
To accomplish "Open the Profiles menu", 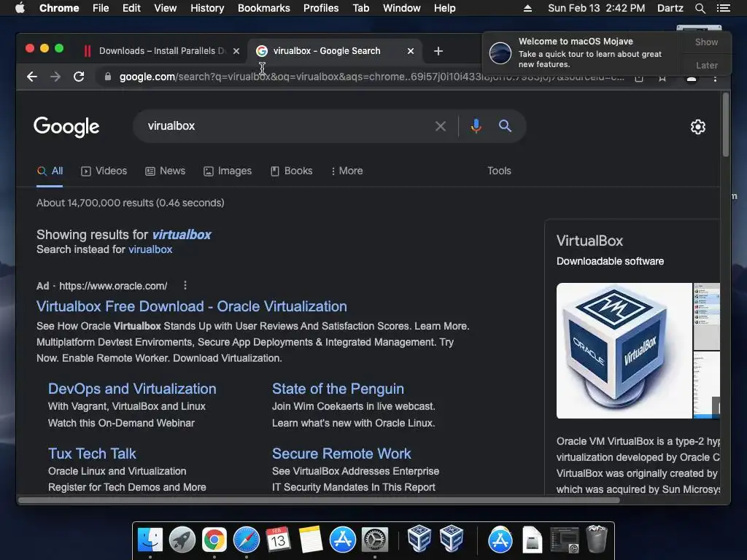I will [x=321, y=8].
